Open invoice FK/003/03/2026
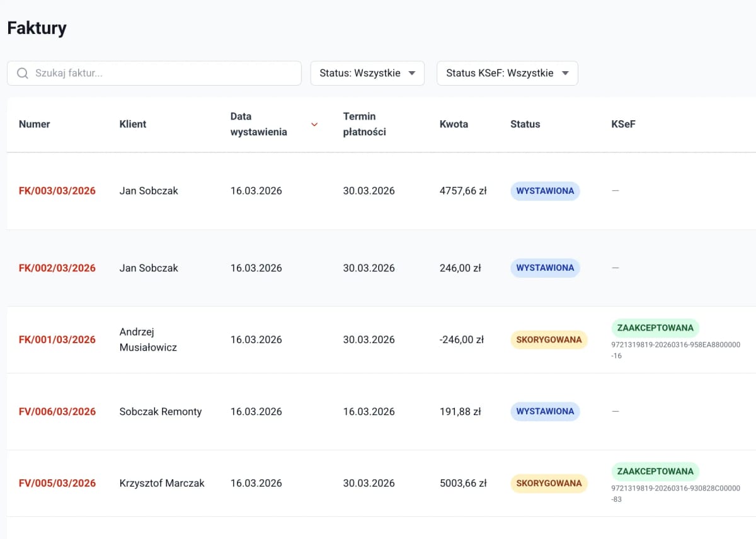This screenshot has width=756, height=539. point(57,191)
